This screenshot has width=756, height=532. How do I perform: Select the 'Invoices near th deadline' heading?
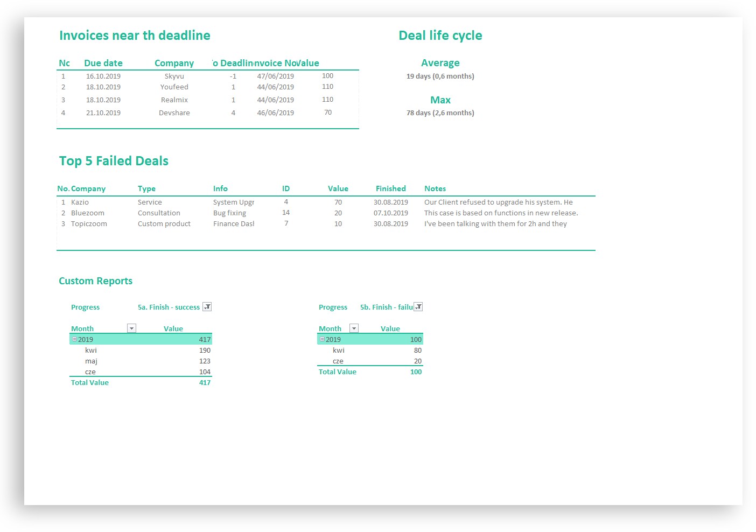(135, 35)
